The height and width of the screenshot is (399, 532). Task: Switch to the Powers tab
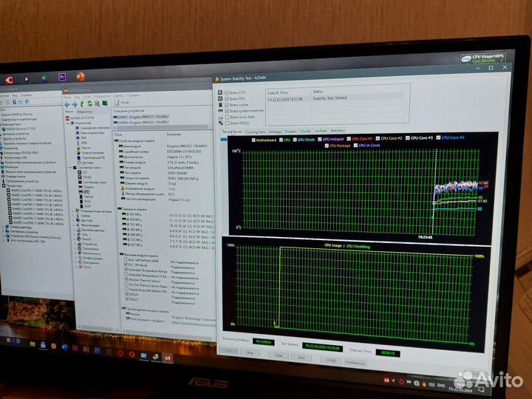click(291, 132)
